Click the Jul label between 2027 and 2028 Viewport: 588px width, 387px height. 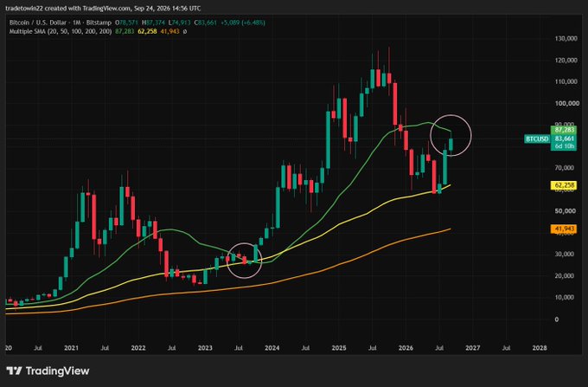point(506,348)
